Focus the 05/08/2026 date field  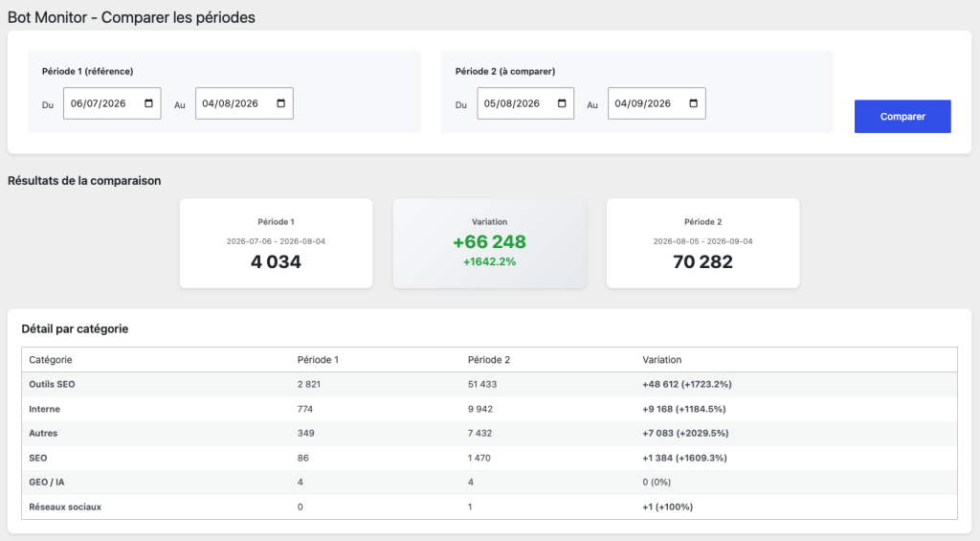click(525, 103)
